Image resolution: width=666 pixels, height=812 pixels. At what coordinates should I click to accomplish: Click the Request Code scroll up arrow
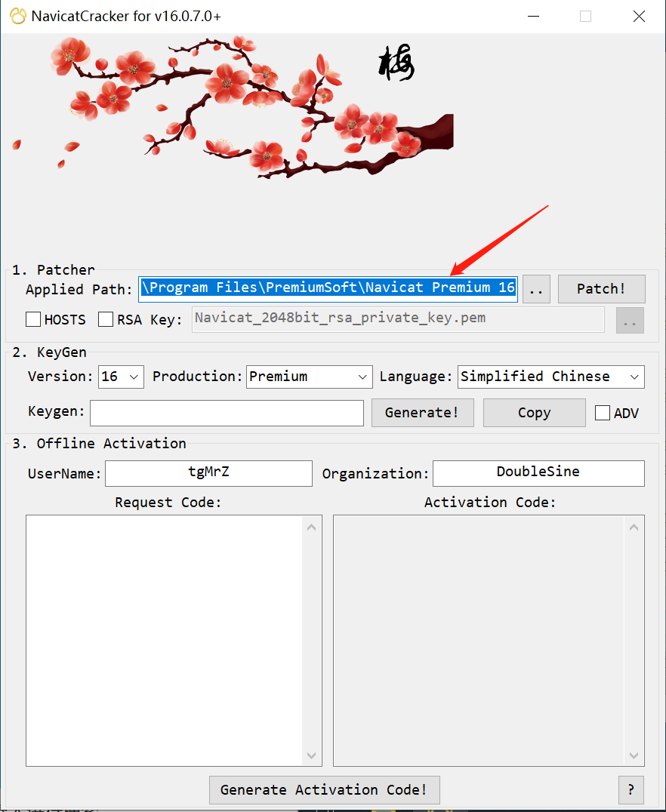(x=312, y=527)
